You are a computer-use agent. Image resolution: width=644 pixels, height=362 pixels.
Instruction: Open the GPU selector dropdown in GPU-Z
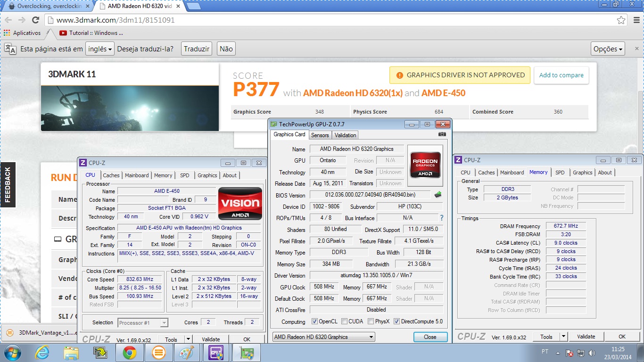(324, 337)
